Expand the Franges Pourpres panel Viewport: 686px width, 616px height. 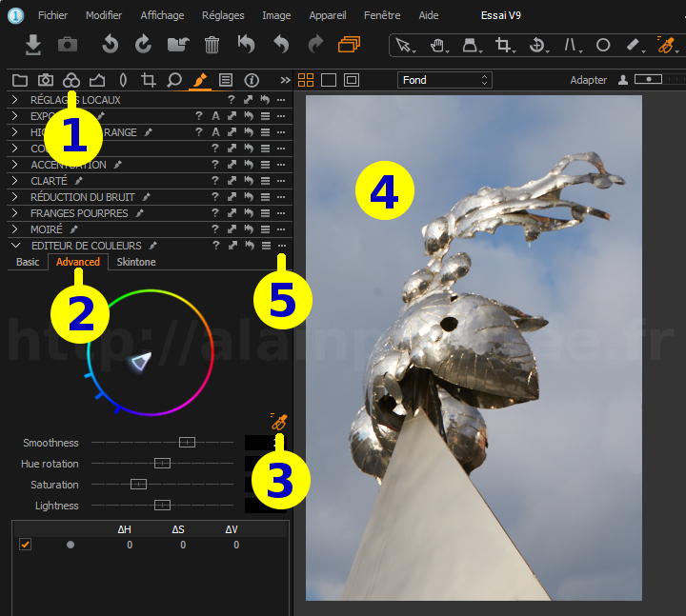tap(15, 213)
